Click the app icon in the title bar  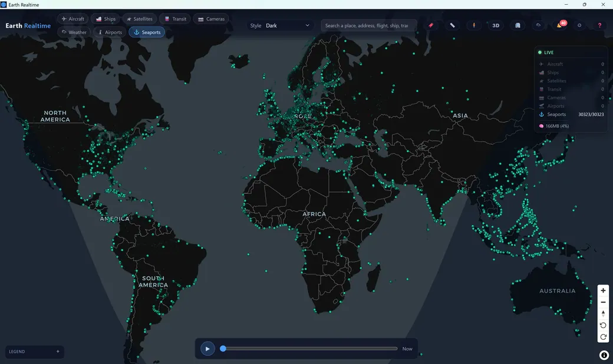[x=4, y=5]
